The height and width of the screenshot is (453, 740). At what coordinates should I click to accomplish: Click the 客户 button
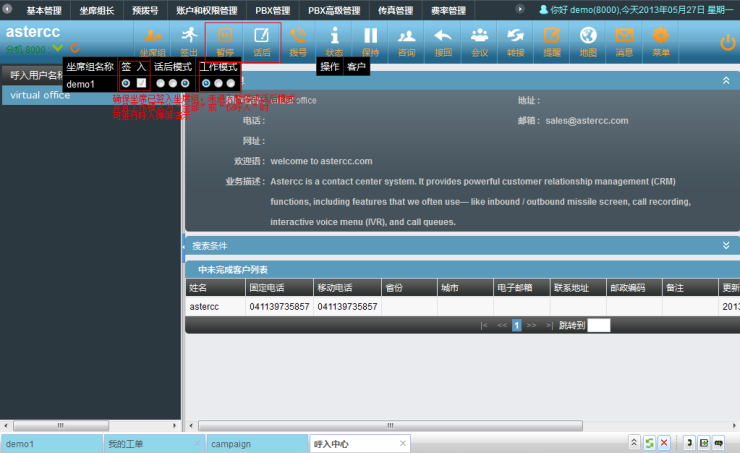click(357, 66)
